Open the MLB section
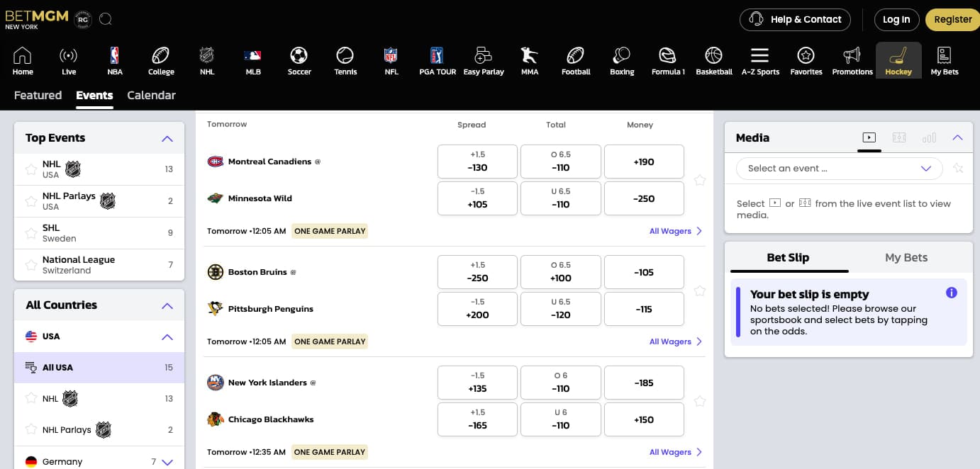This screenshot has height=469, width=980. coord(253,60)
